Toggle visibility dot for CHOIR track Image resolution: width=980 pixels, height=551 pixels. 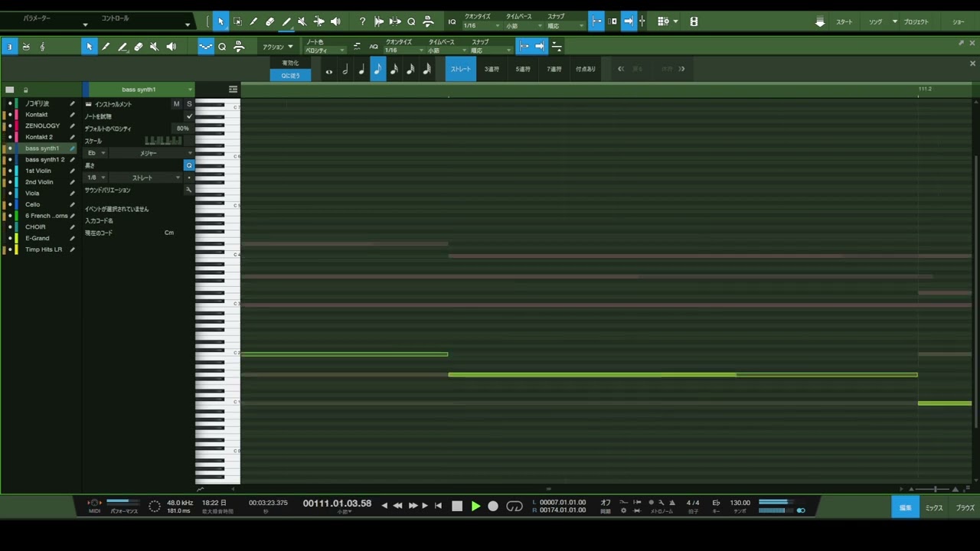10,227
